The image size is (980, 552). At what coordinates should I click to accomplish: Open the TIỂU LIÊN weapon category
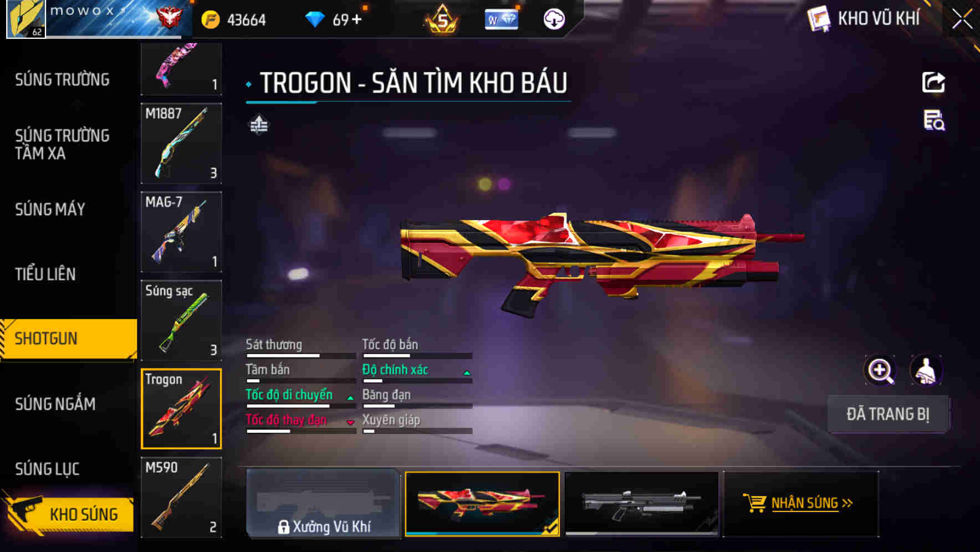point(45,274)
